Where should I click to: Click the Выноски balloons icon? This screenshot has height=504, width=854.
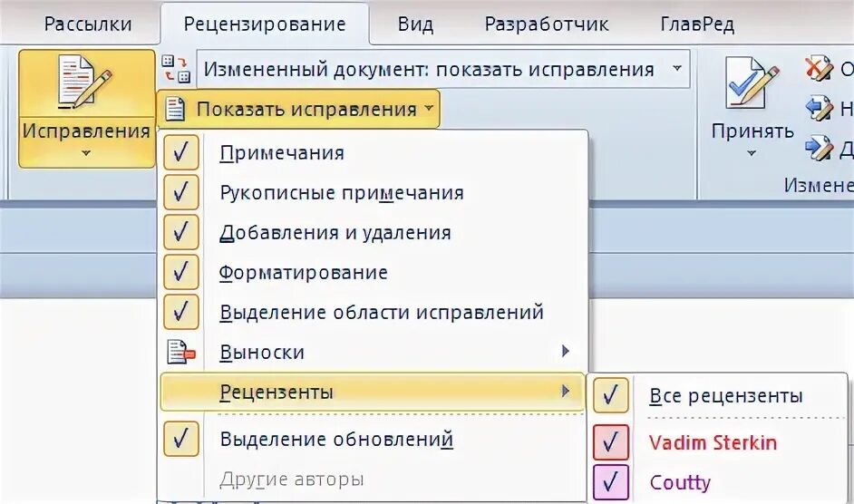[180, 352]
